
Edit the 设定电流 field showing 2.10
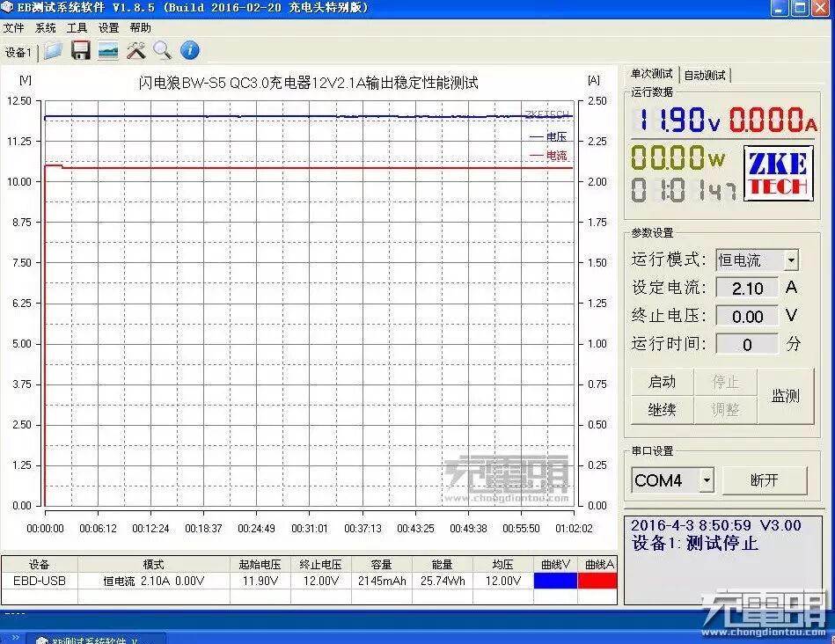[x=747, y=289]
